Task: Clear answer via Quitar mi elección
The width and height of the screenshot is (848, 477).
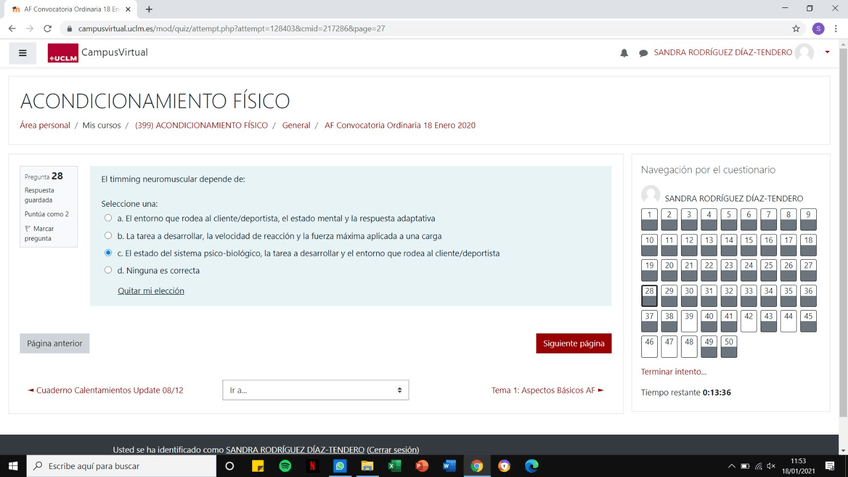Action: (x=151, y=291)
